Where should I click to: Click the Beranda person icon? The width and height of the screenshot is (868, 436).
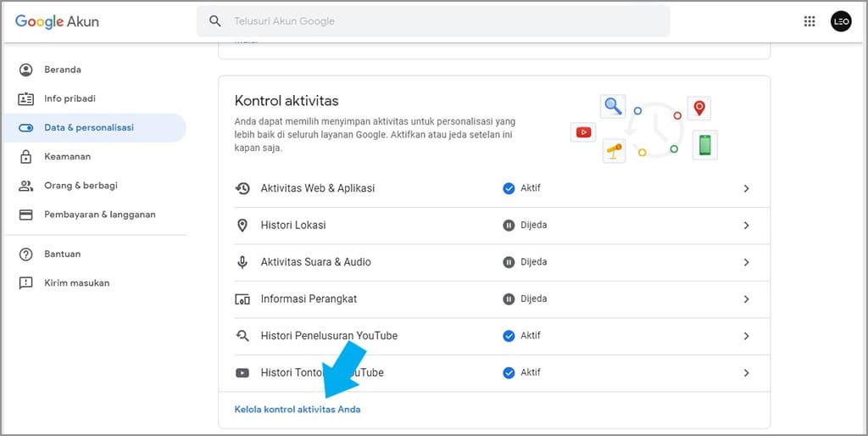pyautogui.click(x=26, y=70)
